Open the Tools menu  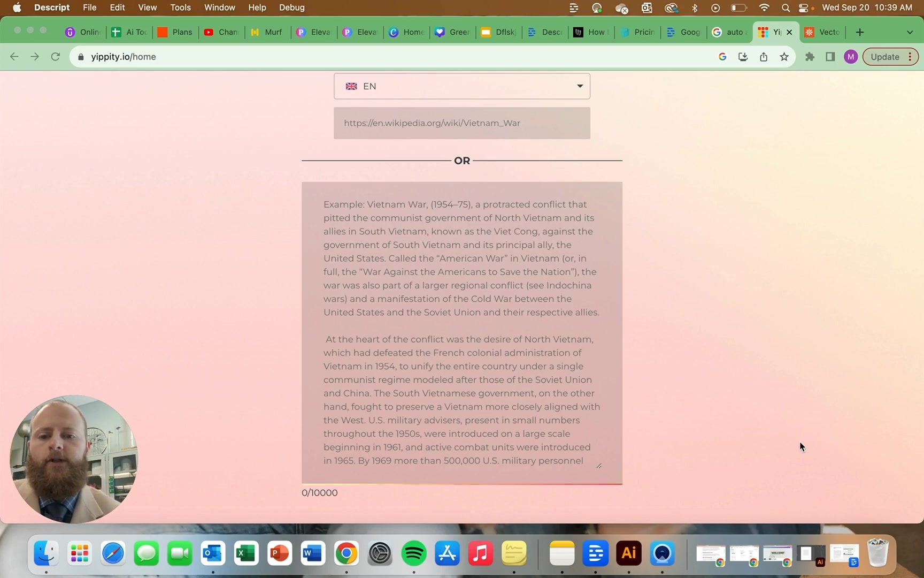[180, 7]
